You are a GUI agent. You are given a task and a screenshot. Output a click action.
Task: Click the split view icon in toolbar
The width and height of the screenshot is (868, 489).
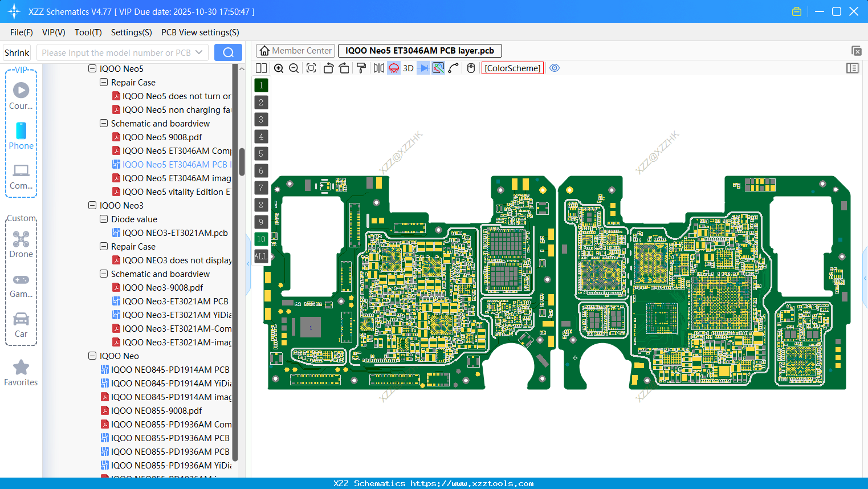[x=261, y=68]
